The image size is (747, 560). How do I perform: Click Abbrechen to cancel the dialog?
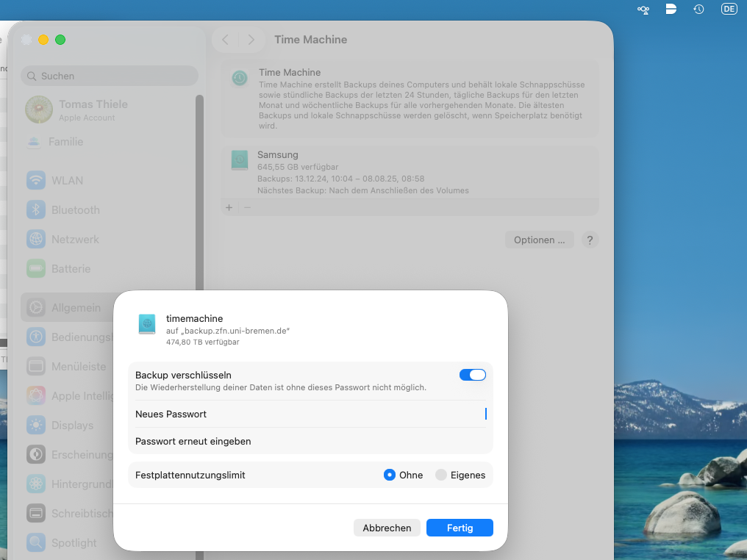(387, 528)
